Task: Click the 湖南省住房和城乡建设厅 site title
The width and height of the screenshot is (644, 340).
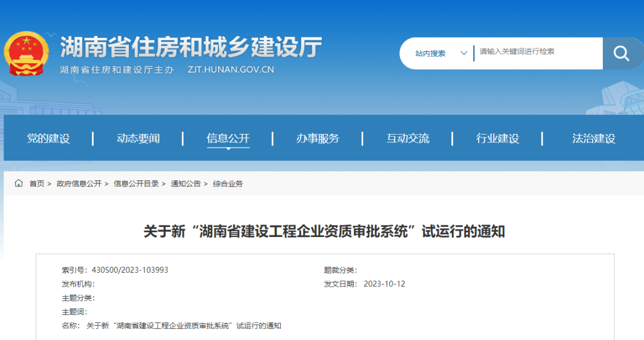Action: tap(191, 46)
